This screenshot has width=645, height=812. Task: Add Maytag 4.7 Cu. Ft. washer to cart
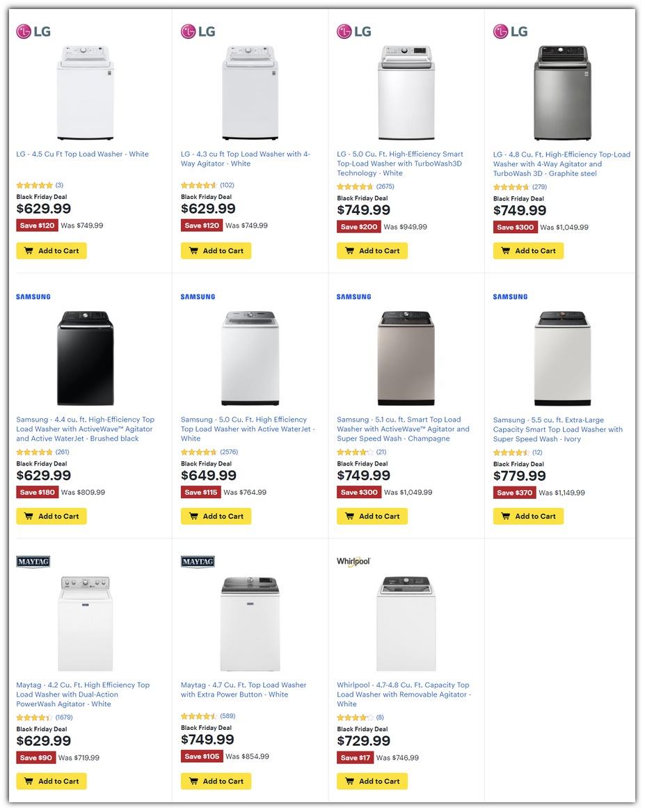[216, 781]
